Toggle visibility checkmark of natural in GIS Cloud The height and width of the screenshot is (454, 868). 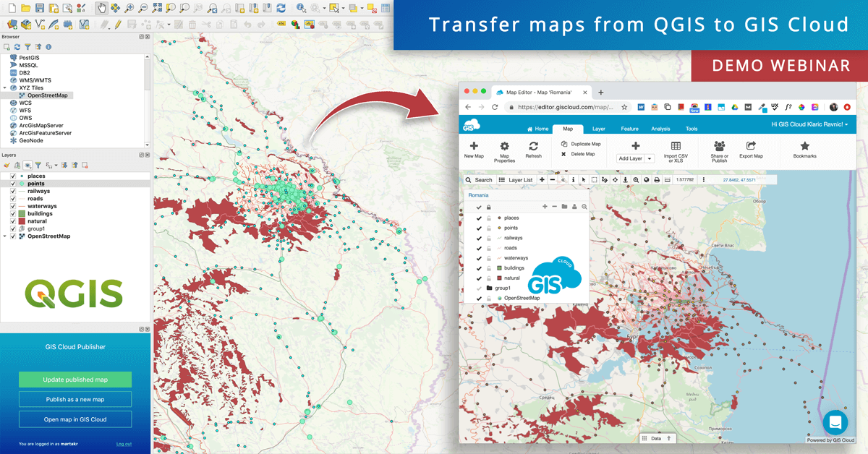click(x=479, y=278)
